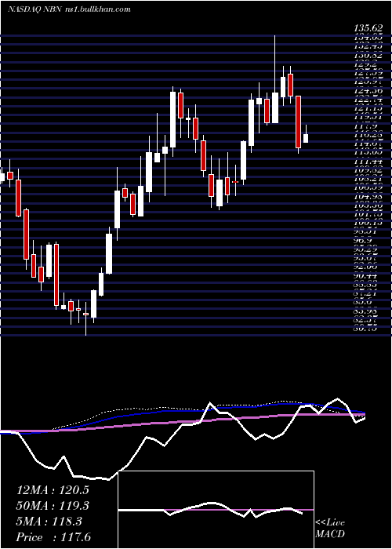Image resolution: width=392 pixels, height=549 pixels.
Task: Select the 135.62 top price label
Action: tap(367, 29)
